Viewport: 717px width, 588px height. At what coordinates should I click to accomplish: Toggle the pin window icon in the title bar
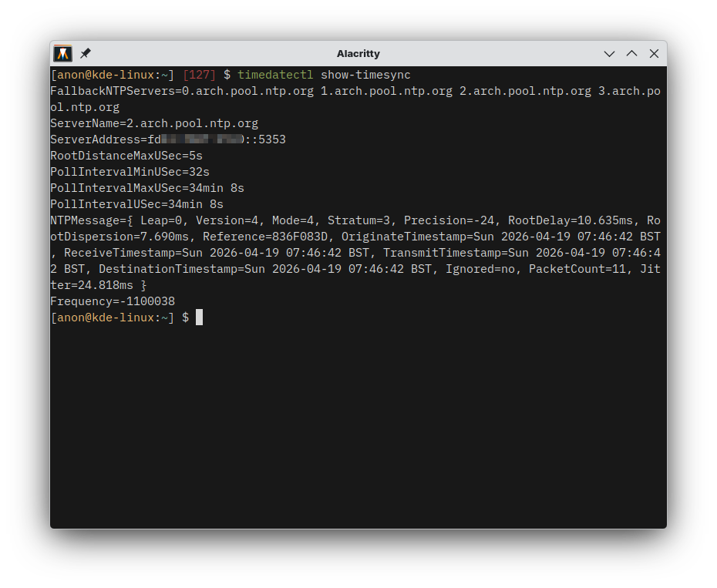pos(86,53)
